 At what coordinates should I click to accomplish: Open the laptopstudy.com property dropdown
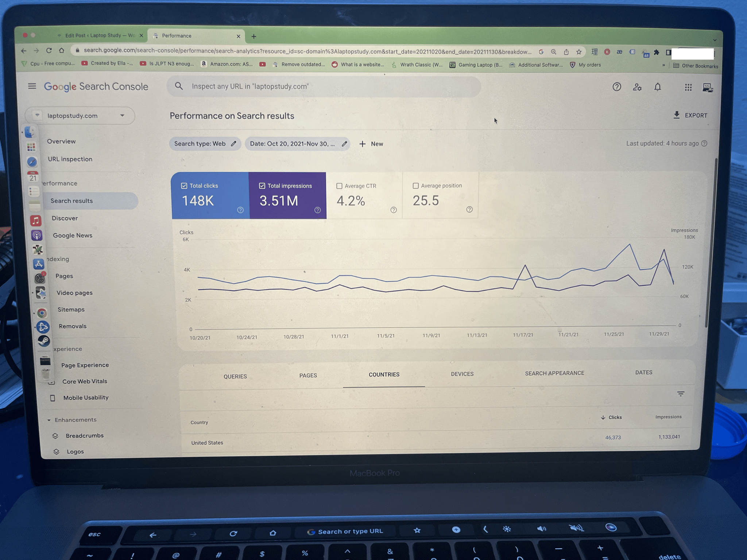[x=80, y=116]
